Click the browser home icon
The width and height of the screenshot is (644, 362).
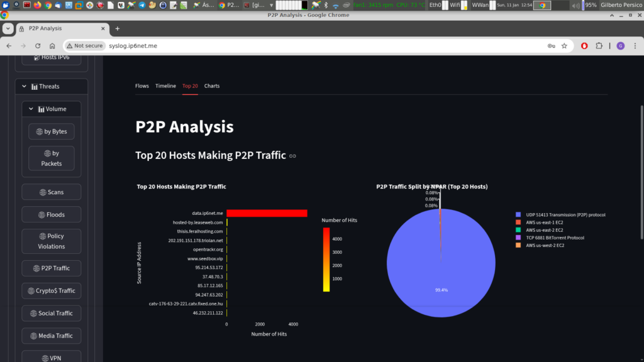coord(52,46)
